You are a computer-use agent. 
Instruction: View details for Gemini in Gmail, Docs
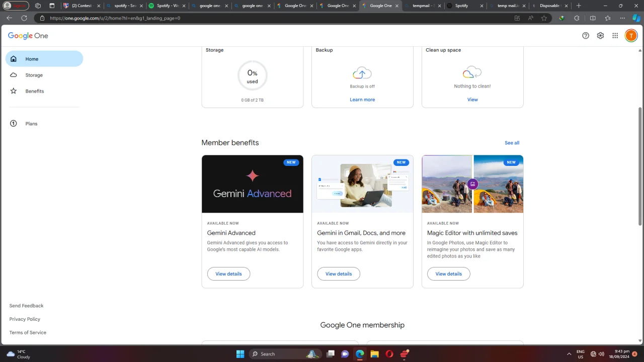pyautogui.click(x=339, y=274)
